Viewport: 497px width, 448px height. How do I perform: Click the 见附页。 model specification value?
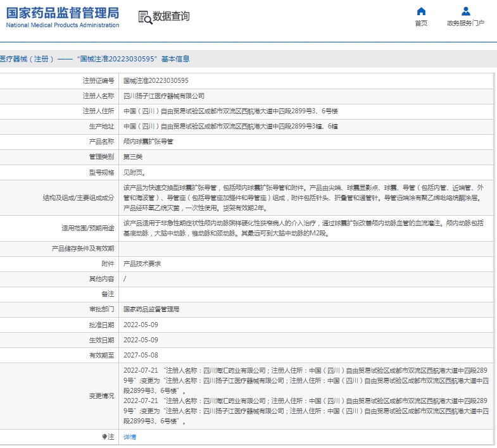[134, 173]
